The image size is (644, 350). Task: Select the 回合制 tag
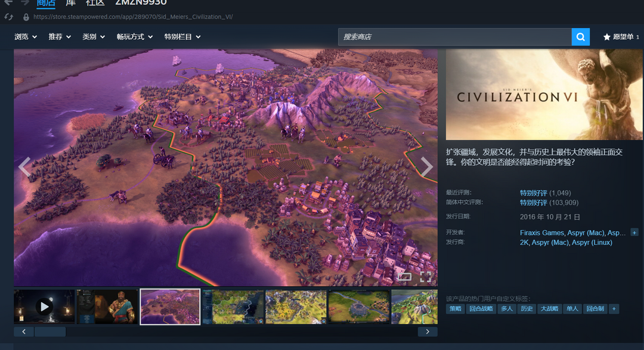click(595, 308)
